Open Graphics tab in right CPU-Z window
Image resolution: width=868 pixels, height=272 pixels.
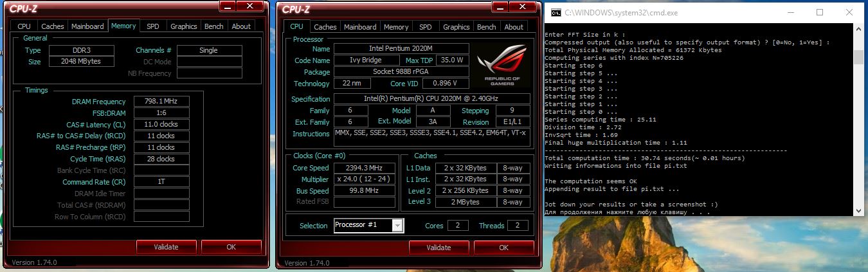[x=456, y=27]
